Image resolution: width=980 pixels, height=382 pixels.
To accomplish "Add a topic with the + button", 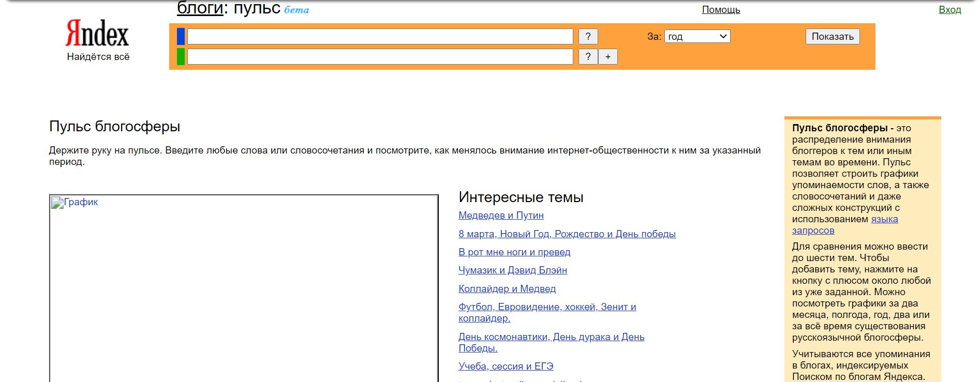I will pyautogui.click(x=608, y=56).
